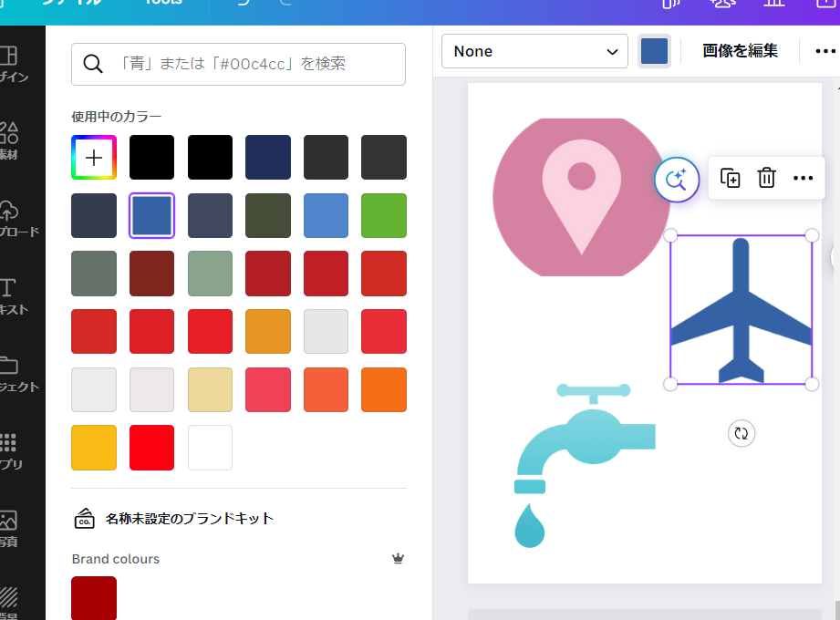Image resolution: width=840 pixels, height=620 pixels.
Task: Choose the bright green colour swatch
Action: click(384, 215)
